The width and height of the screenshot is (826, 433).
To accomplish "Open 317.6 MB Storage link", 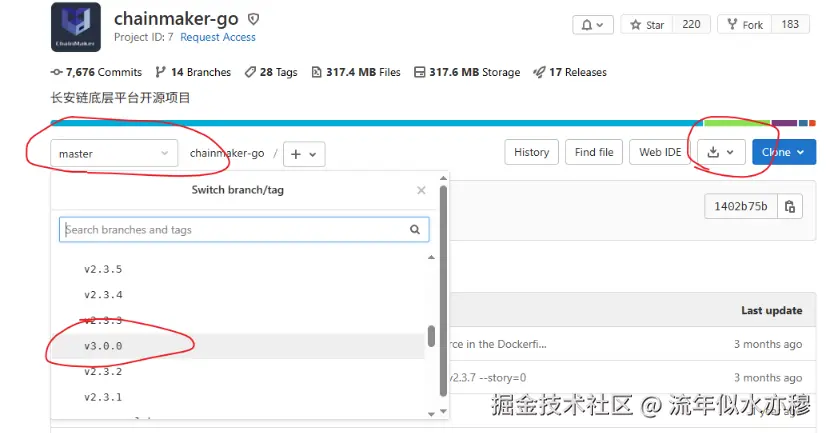I will pyautogui.click(x=467, y=72).
